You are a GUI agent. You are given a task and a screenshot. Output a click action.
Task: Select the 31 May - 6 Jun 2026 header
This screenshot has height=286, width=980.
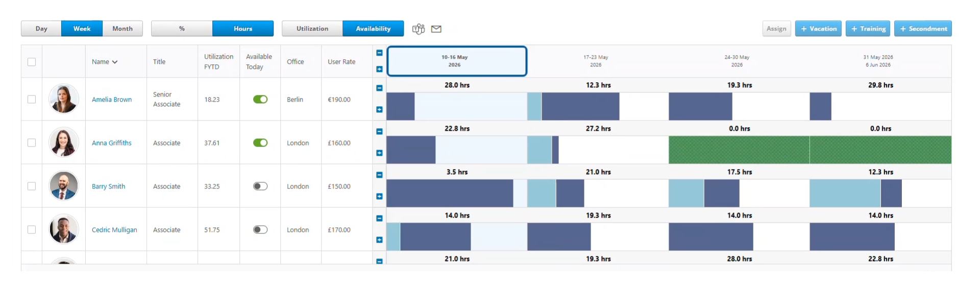pyautogui.click(x=878, y=61)
